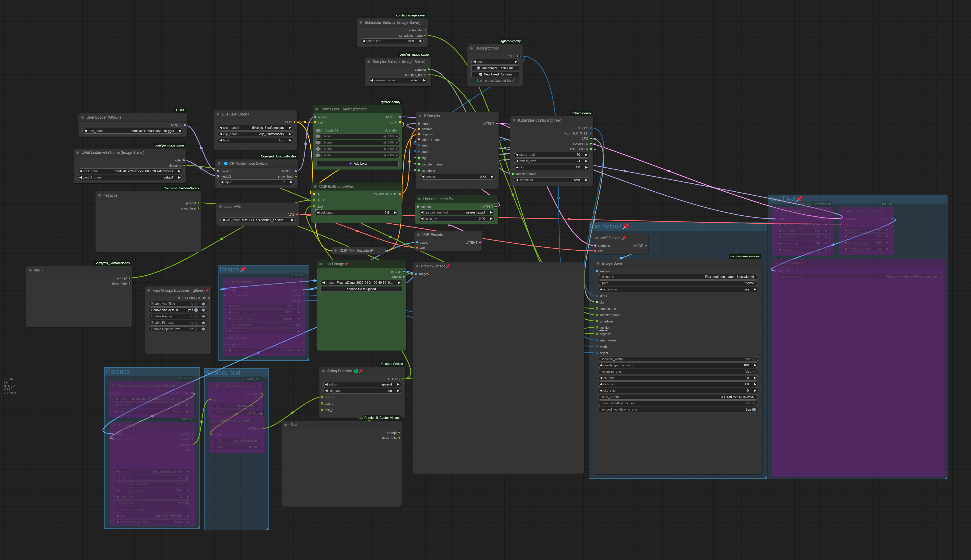
Task: Click collapse dot on KSampler node
Action: 420,116
